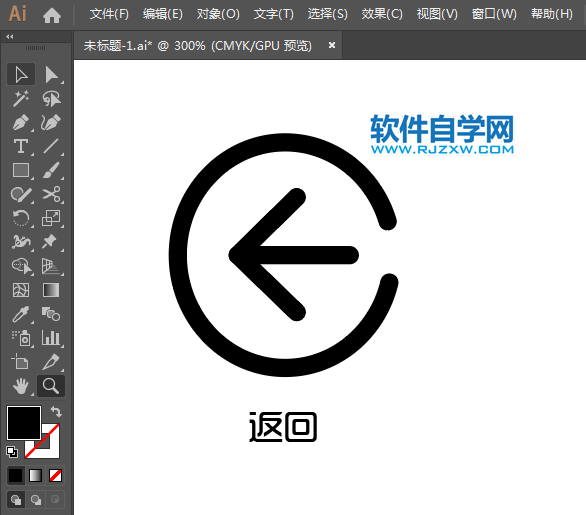Select the Selection tool (black arrow)

pyautogui.click(x=21, y=74)
